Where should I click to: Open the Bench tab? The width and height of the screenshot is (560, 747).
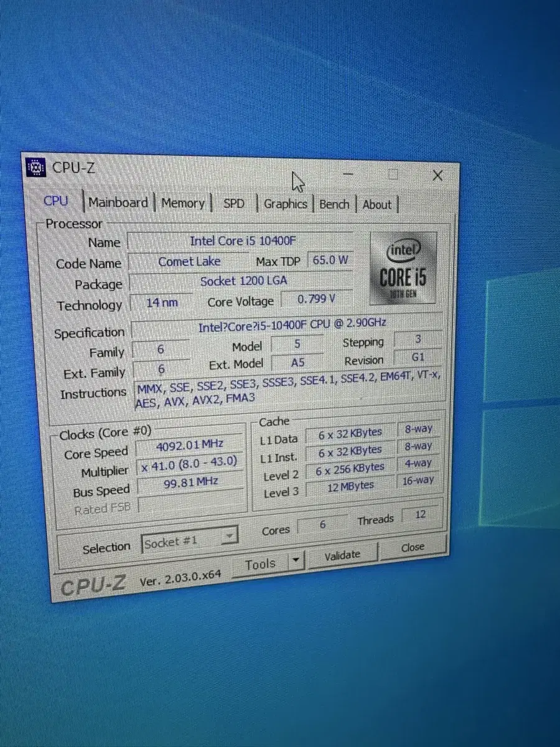pos(334,204)
